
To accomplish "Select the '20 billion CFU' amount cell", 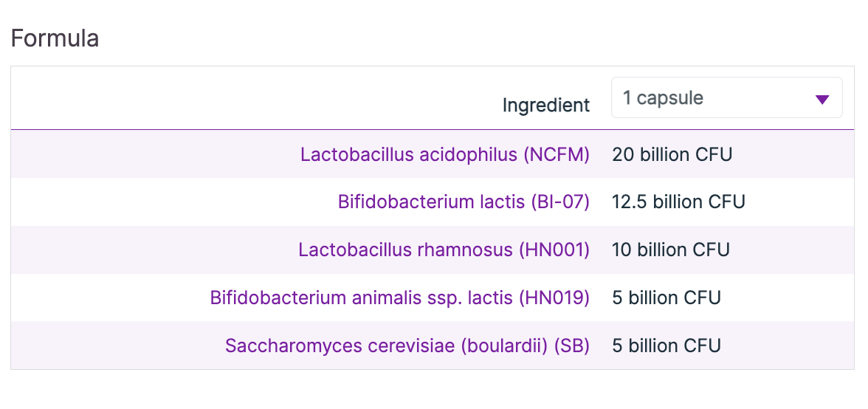I will pos(672,154).
